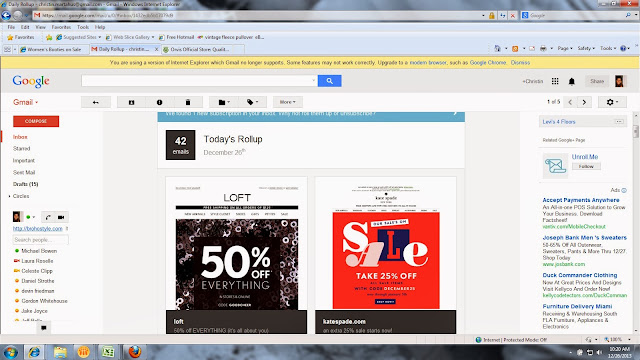This screenshot has width=640, height=360.
Task: Open the Google apps grid icon
Action: 555,81
